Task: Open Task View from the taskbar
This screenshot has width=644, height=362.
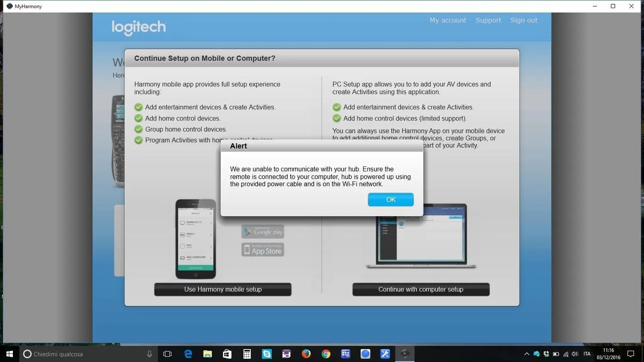Action: coord(167,354)
